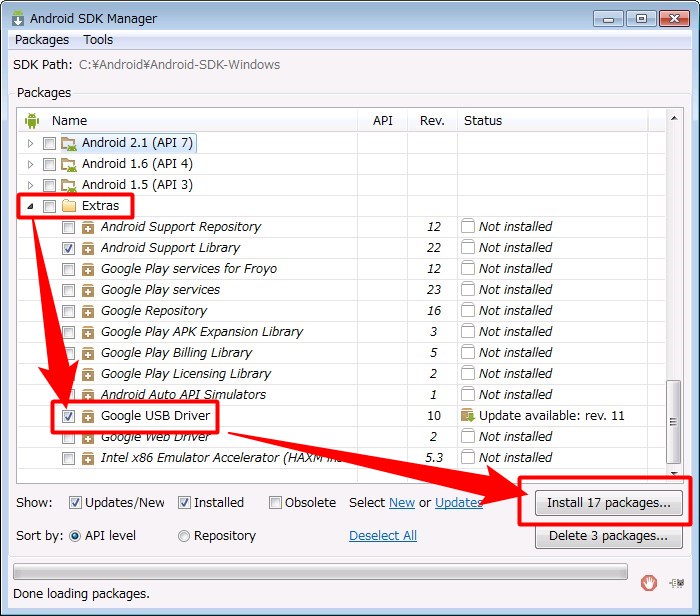Click Google Play APK Expansion Library package icon
The image size is (700, 616).
click(88, 332)
